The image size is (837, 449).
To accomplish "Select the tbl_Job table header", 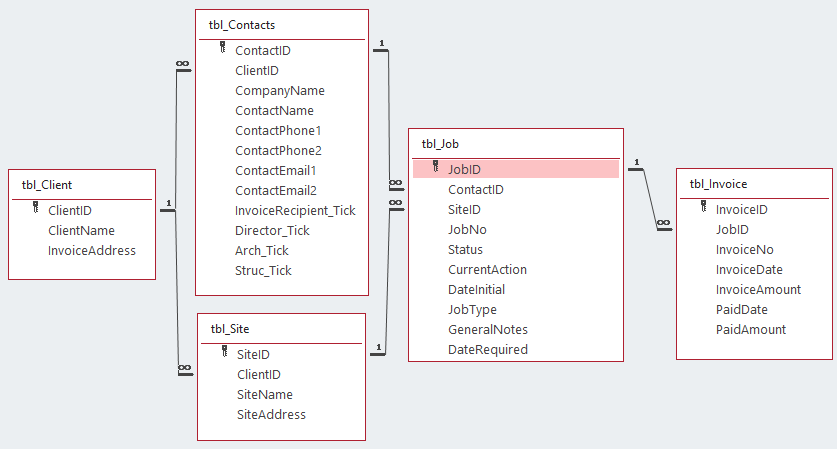I will (441, 144).
